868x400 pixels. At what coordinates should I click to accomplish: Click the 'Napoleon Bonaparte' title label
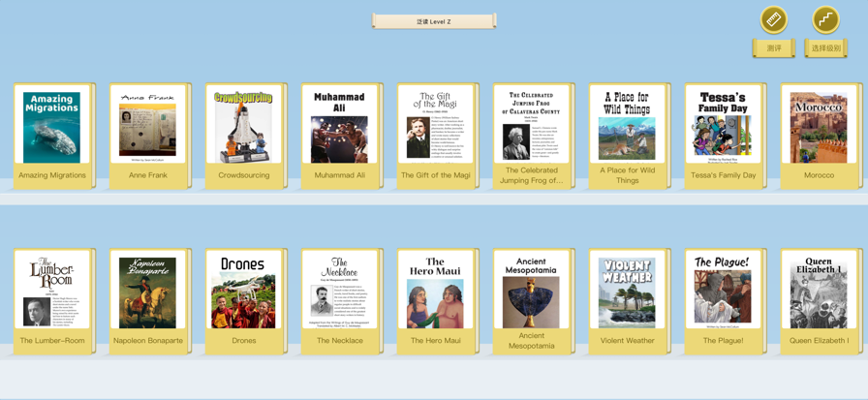coord(148,341)
